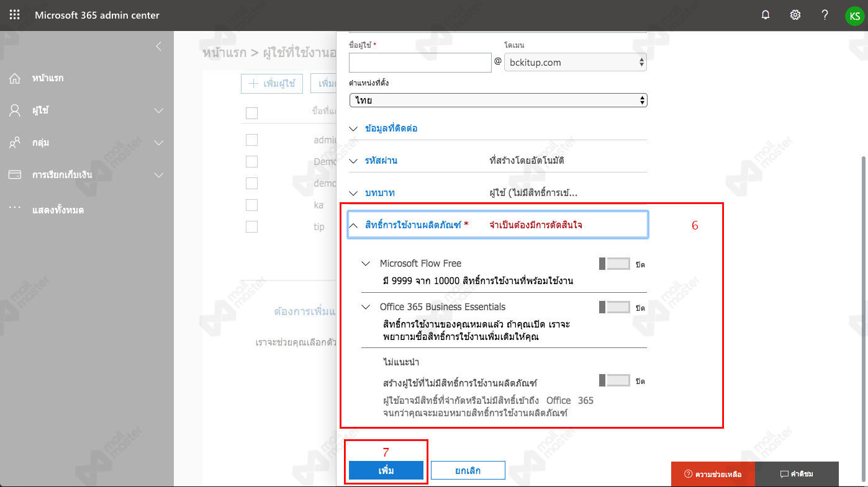Viewport: 868px width, 487px height.
Task: Toggle the Microsoft Flow Free license switch
Action: pyautogui.click(x=614, y=264)
